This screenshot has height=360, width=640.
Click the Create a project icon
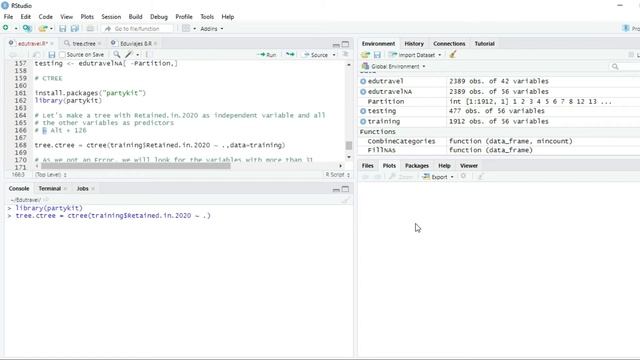click(27, 29)
